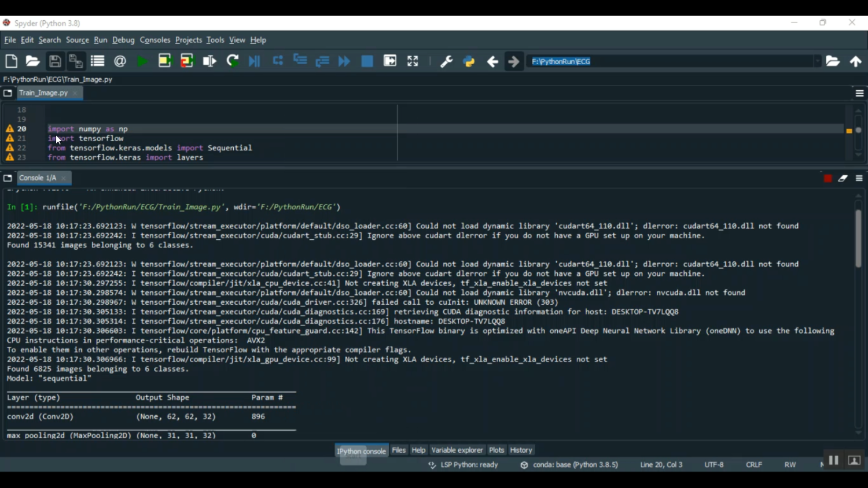The image size is (868, 488).
Task: Switch to the Variable explorer tab
Action: coord(457,450)
